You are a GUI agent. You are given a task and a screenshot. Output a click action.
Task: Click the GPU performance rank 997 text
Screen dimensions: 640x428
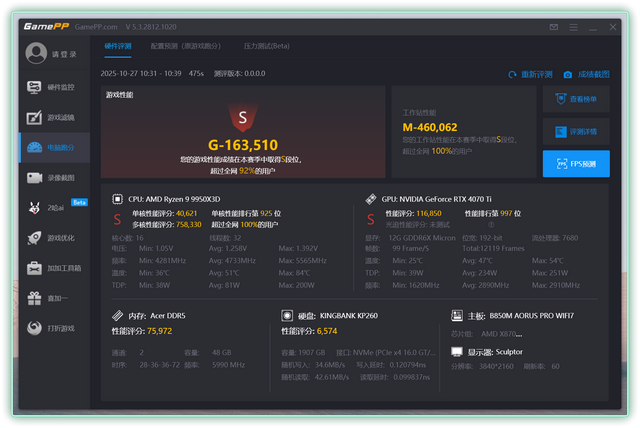click(x=493, y=213)
